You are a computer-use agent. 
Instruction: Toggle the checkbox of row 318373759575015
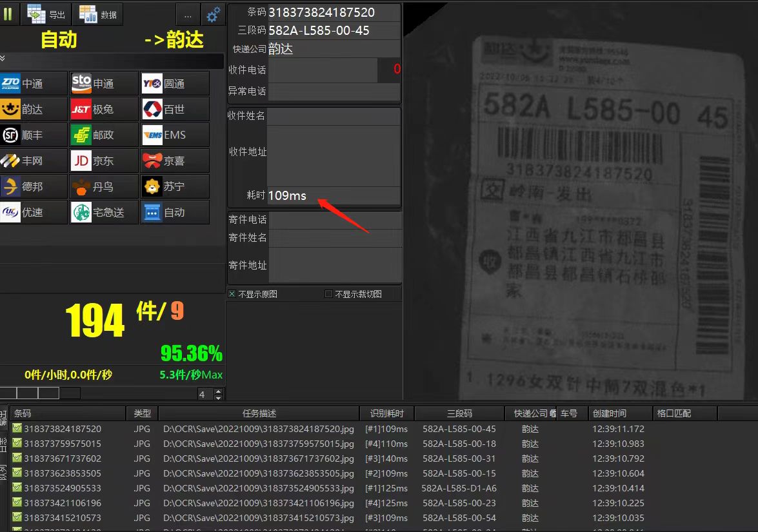(17, 443)
